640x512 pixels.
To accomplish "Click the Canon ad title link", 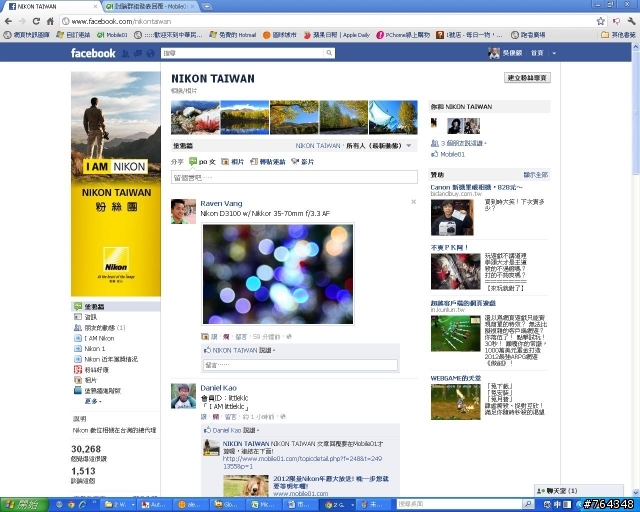I will 476,187.
